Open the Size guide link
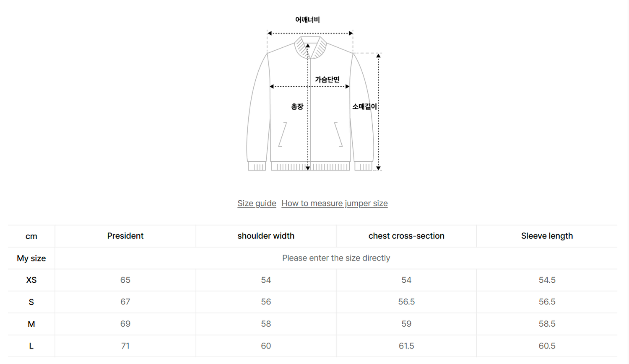The height and width of the screenshot is (364, 629). 257,203
